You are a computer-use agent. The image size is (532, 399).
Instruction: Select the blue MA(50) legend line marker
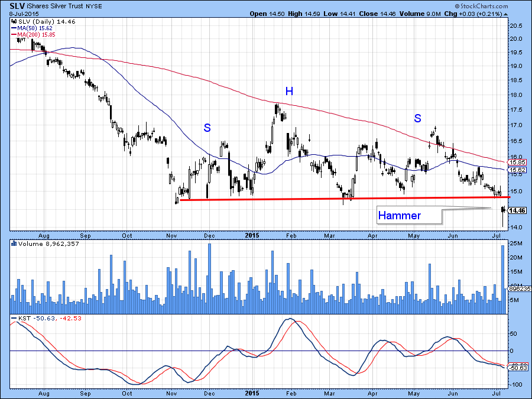[14, 28]
